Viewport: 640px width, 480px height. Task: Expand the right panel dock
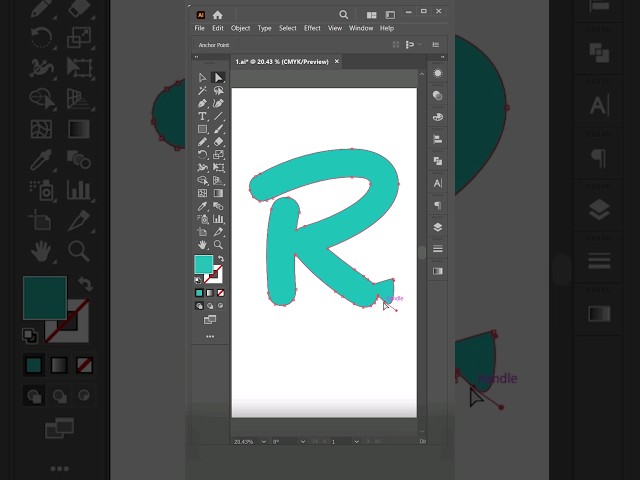tap(442, 57)
